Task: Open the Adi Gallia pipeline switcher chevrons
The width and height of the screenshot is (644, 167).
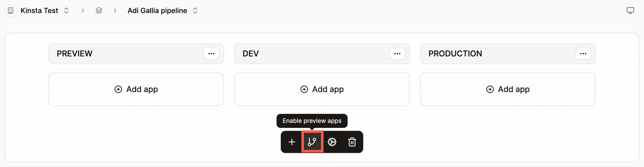Action: [195, 11]
